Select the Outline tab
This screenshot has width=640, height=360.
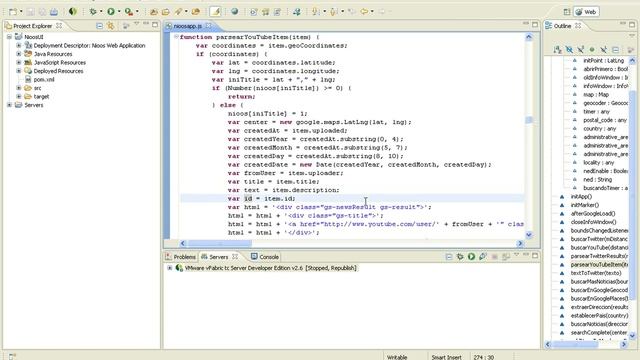click(x=562, y=26)
